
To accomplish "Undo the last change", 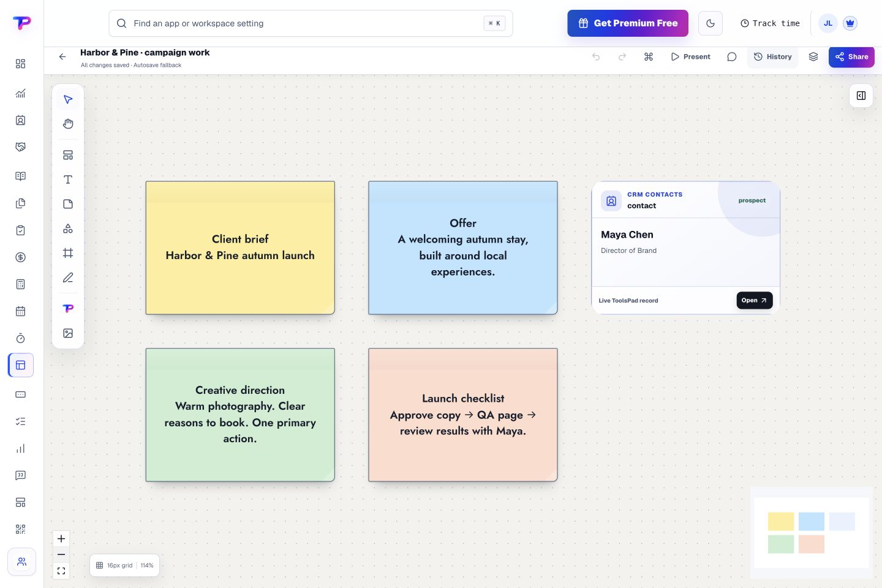I will coord(596,56).
